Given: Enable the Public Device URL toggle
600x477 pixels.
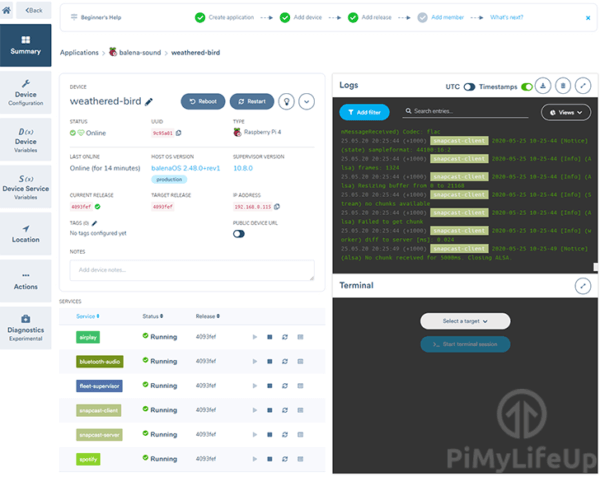Looking at the screenshot, I should tap(239, 234).
